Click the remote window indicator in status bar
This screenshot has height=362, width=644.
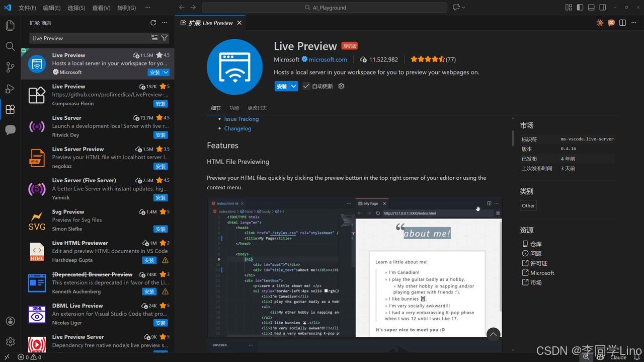(x=7, y=357)
